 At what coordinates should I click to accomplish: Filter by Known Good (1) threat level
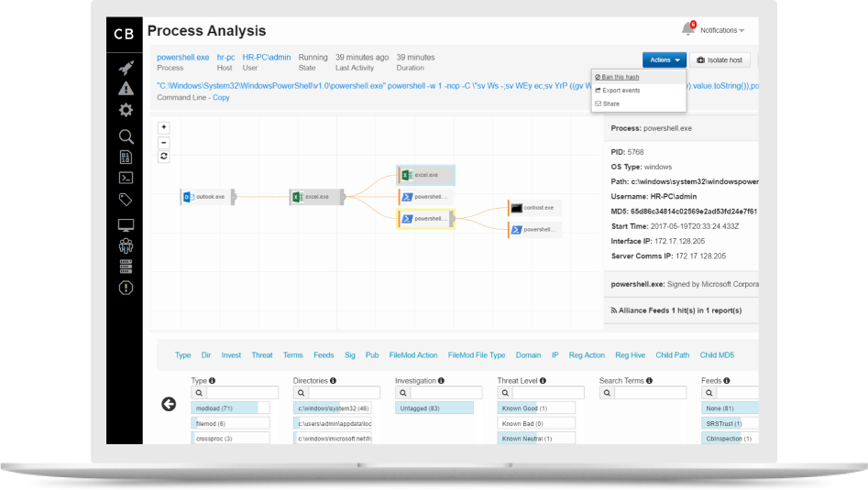point(536,408)
